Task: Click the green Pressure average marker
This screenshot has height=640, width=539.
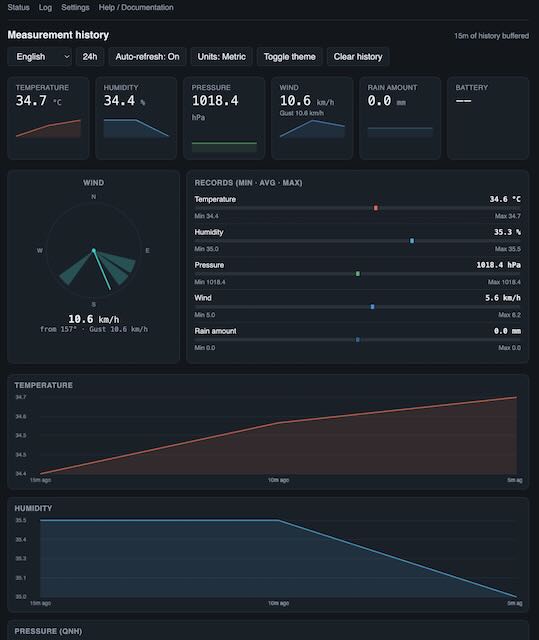Action: coord(358,273)
